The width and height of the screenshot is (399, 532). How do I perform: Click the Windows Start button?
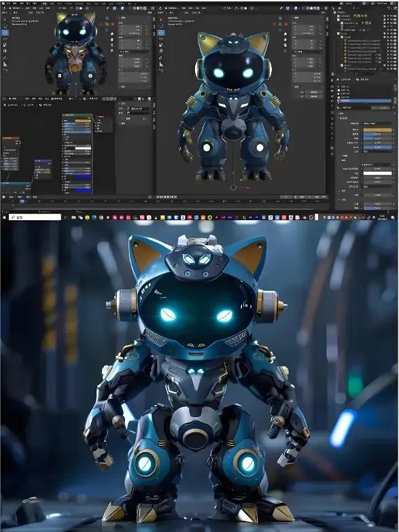point(4,217)
